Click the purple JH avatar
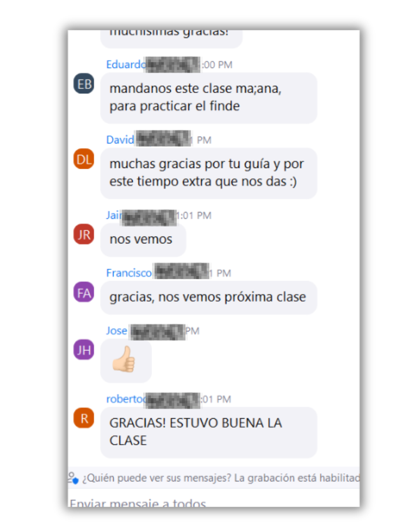 [84, 350]
